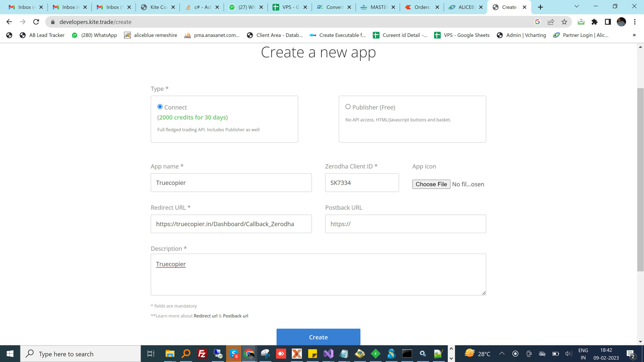Open the Client Area - Datab... bookmark

(275, 35)
